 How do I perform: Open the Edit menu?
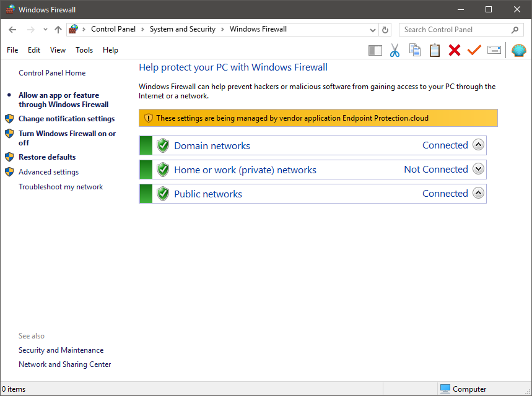point(34,50)
